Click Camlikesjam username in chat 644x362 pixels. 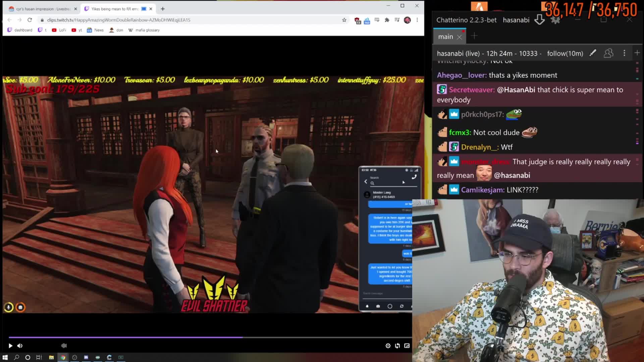[482, 190]
